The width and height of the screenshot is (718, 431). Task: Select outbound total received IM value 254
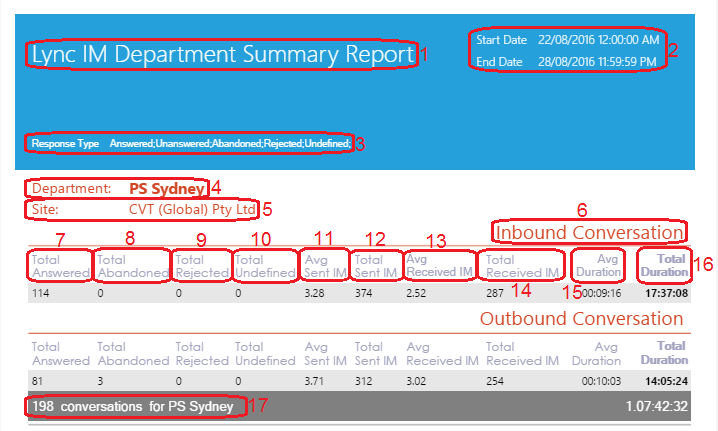pyautogui.click(x=495, y=381)
